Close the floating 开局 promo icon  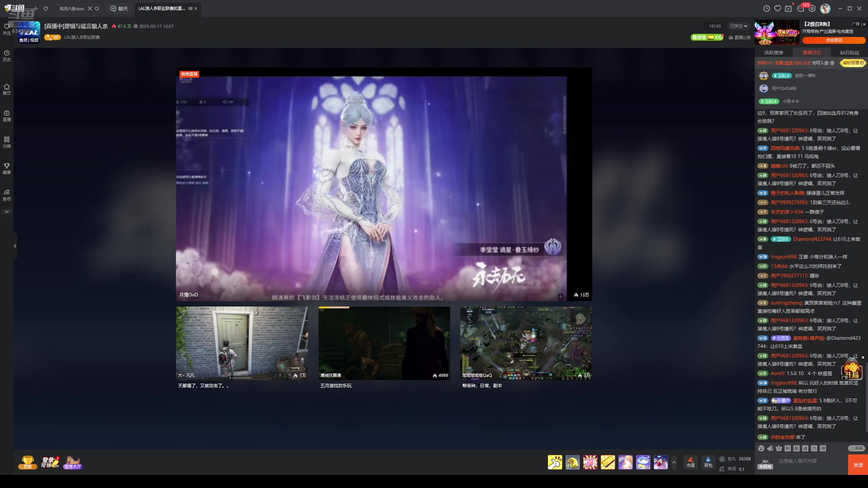point(863,357)
